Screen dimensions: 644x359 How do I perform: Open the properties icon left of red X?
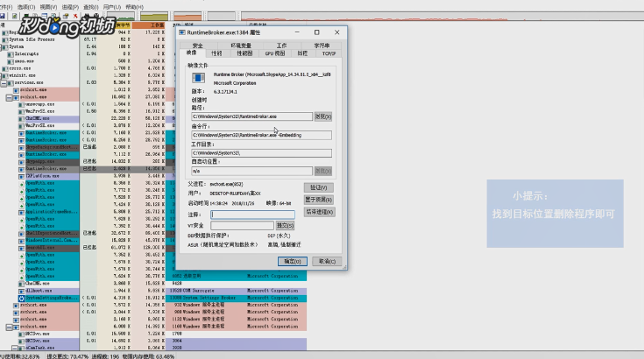(66, 16)
